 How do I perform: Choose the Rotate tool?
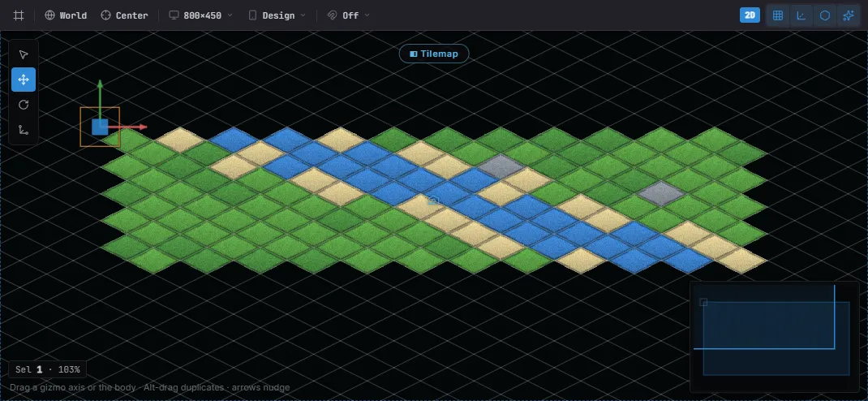24,105
